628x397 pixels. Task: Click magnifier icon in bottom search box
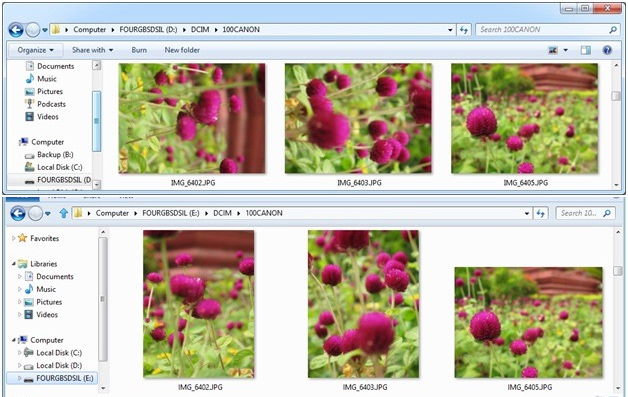[607, 213]
